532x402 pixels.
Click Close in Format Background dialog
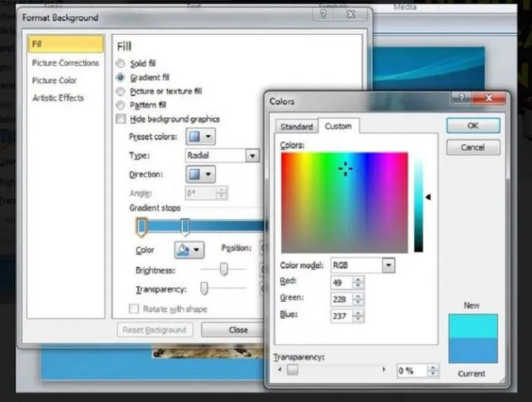point(233,330)
